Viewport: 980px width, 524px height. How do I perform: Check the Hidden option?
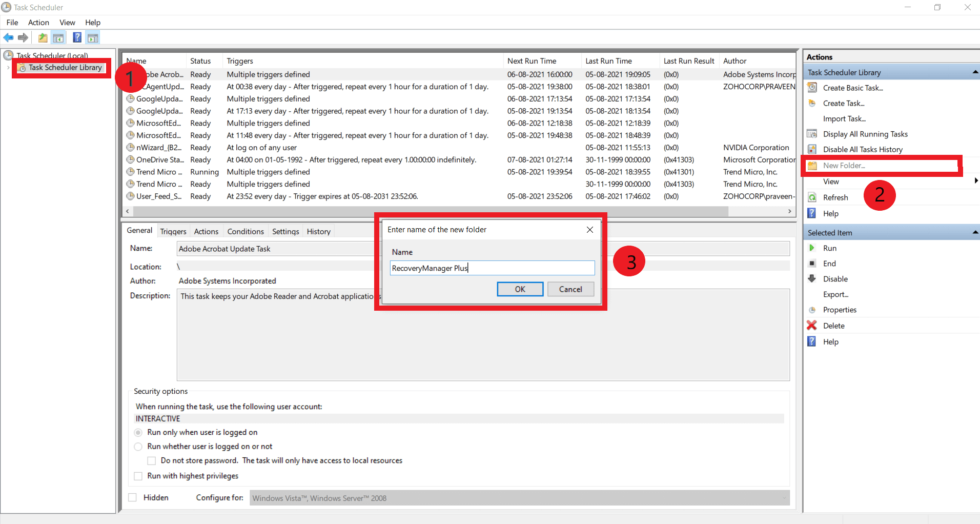pyautogui.click(x=133, y=497)
